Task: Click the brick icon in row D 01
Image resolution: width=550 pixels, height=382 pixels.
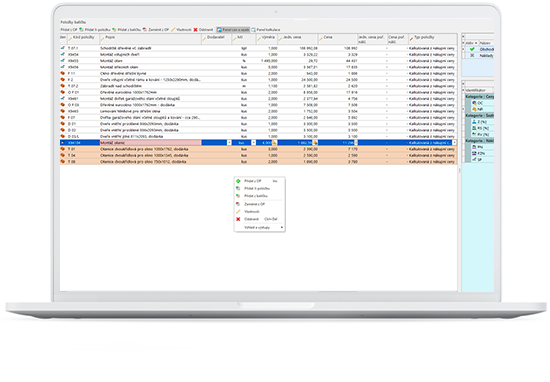Action: 63,124
